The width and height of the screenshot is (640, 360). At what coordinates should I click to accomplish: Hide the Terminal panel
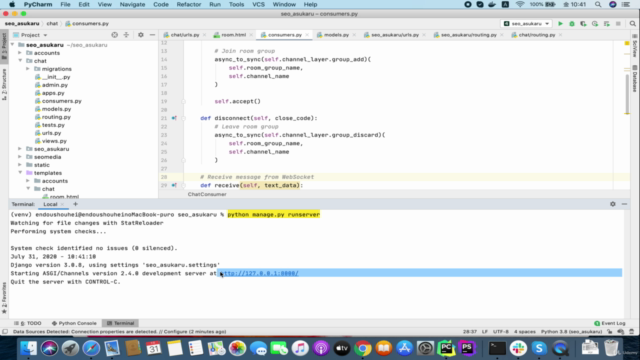624,204
